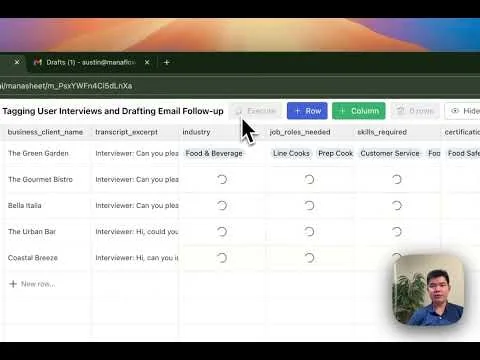This screenshot has width=480, height=360.
Task: Click the presenter webcam thumbnail
Action: [428, 290]
